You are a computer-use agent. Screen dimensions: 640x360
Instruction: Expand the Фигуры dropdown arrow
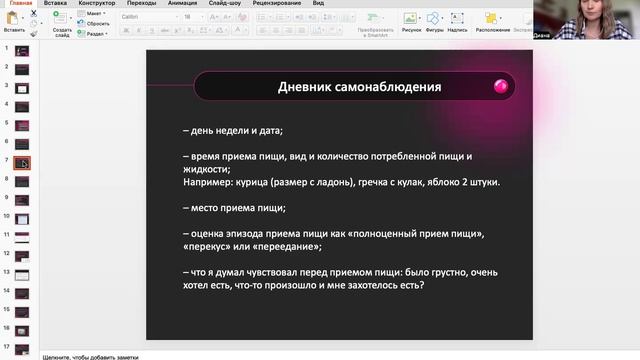click(442, 18)
